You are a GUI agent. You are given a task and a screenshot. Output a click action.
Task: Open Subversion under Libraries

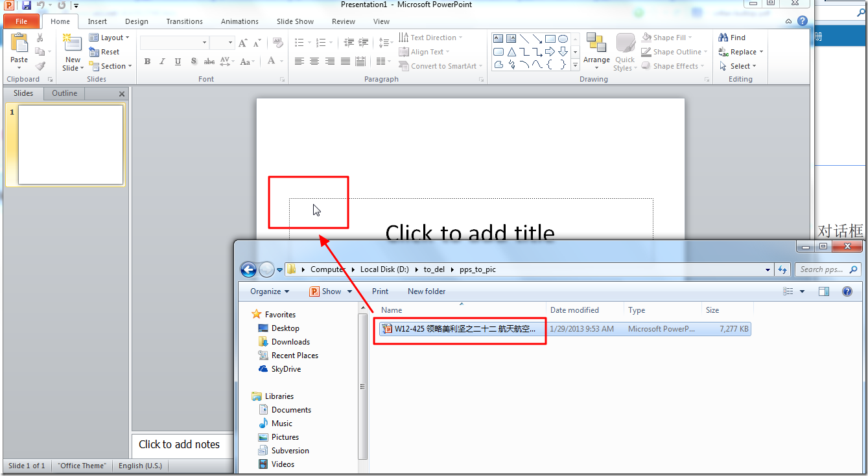[290, 451]
